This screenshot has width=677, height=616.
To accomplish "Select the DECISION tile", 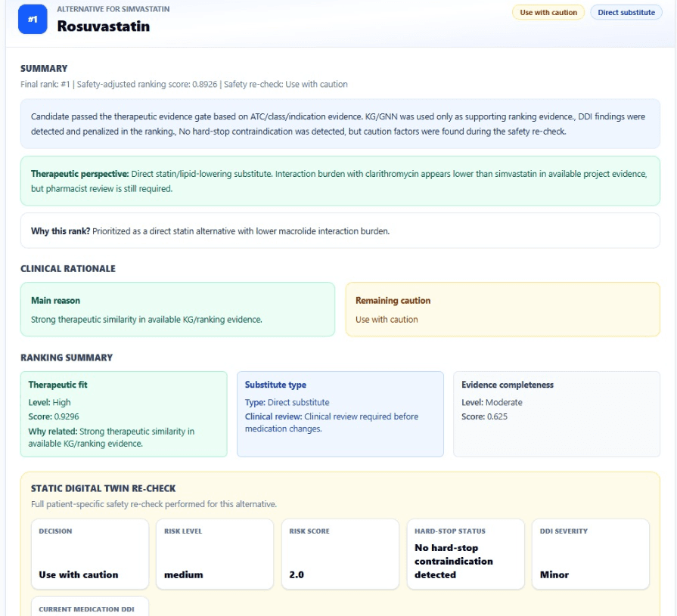I will click(90, 554).
